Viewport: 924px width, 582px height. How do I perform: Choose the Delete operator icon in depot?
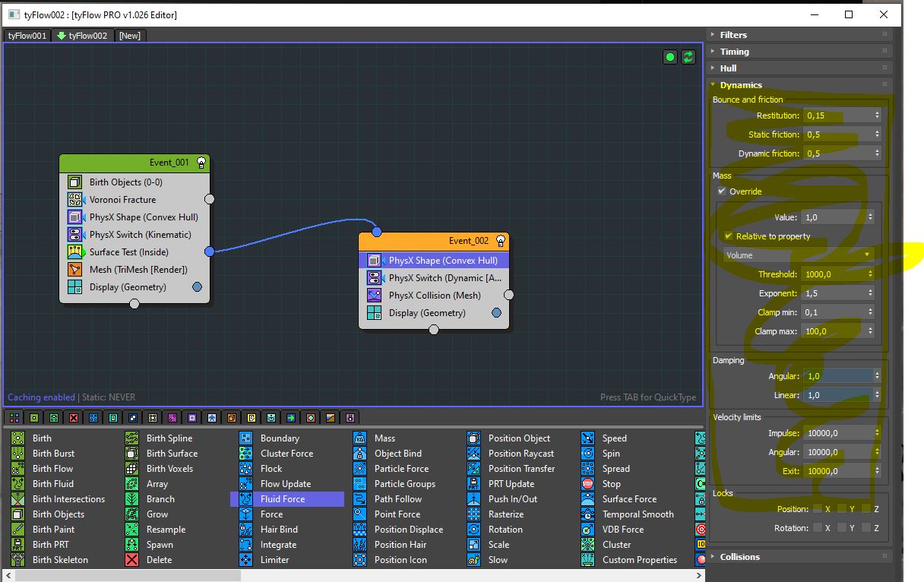coord(131,560)
